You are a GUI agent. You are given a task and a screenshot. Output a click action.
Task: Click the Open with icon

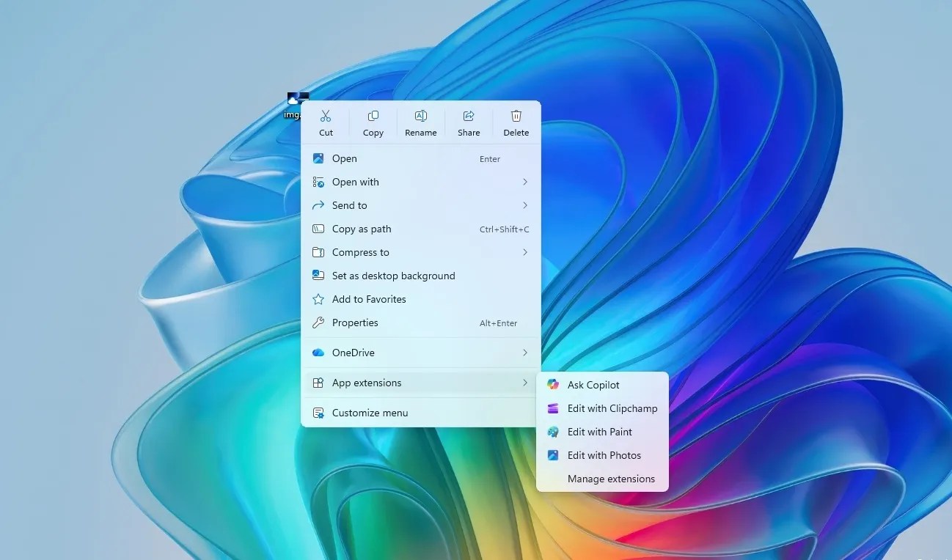pos(318,182)
